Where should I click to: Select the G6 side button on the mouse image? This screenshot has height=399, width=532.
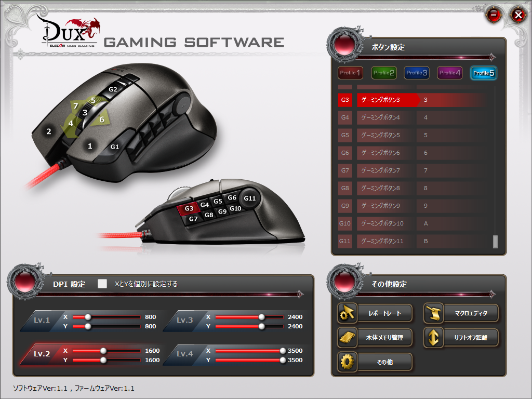coord(232,197)
